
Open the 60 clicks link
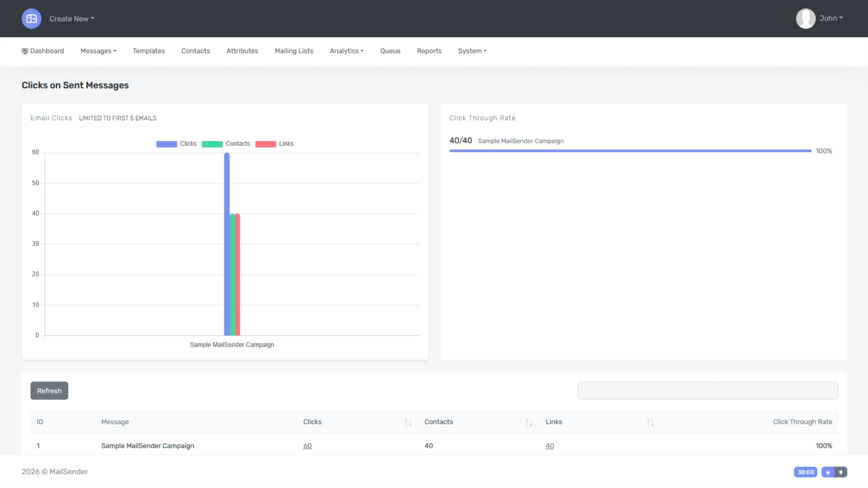coord(307,446)
